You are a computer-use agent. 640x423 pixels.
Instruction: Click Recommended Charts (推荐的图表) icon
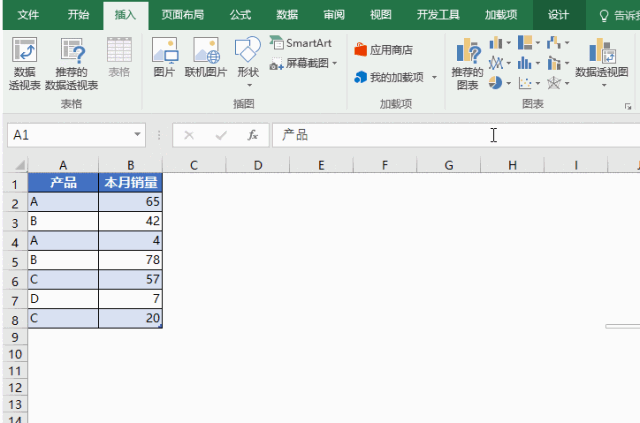[x=466, y=62]
